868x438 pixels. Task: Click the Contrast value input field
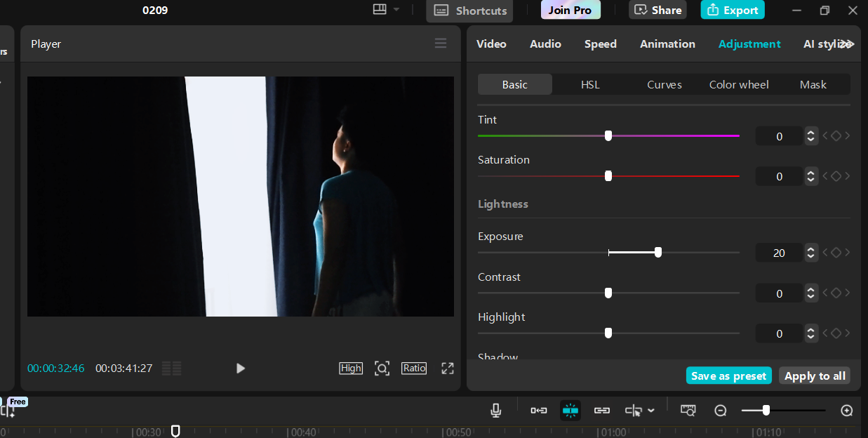pyautogui.click(x=779, y=293)
